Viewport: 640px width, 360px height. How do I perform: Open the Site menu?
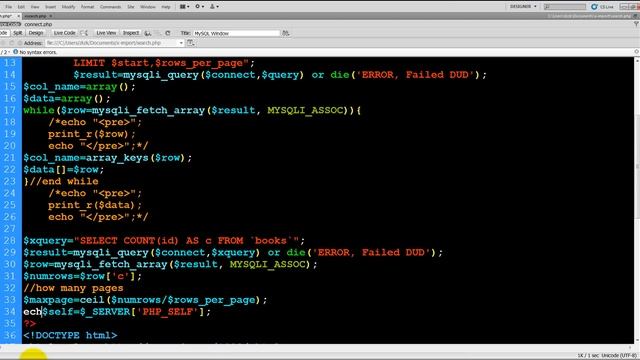click(131, 7)
